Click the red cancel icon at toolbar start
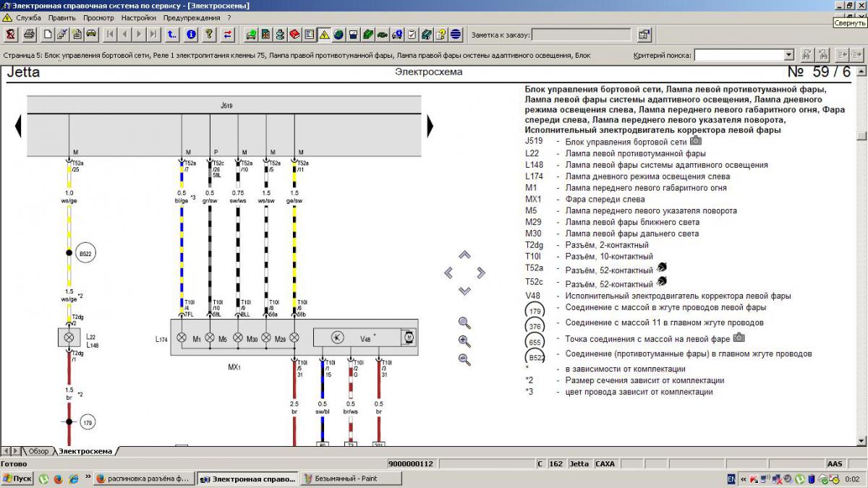The height and width of the screenshot is (488, 868). [10, 34]
